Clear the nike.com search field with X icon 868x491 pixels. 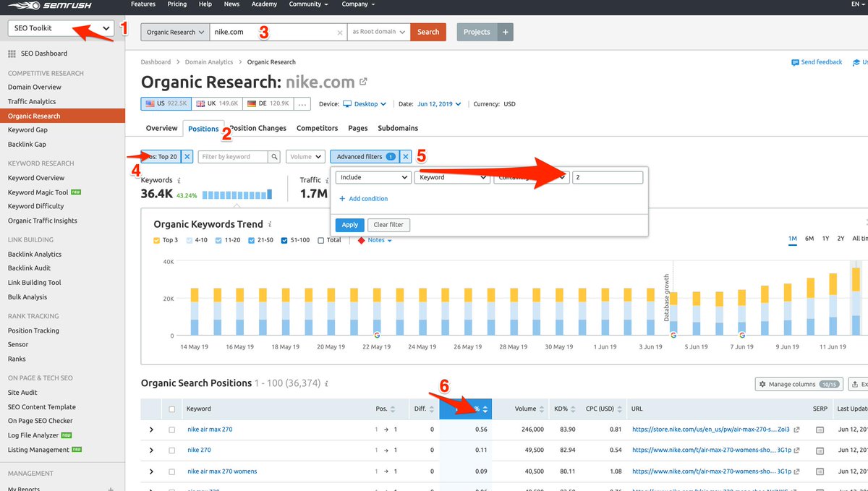coord(341,33)
